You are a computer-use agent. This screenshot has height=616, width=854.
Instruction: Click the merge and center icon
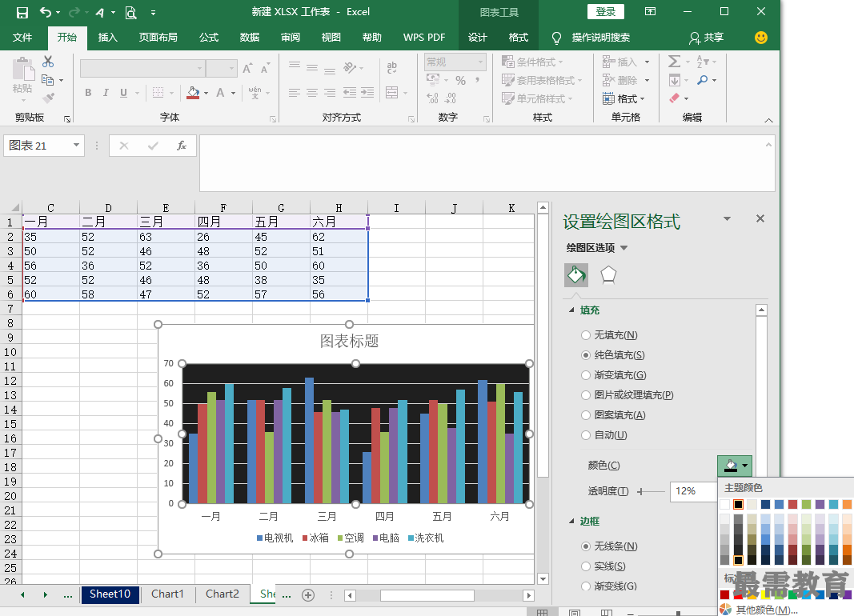click(x=391, y=93)
